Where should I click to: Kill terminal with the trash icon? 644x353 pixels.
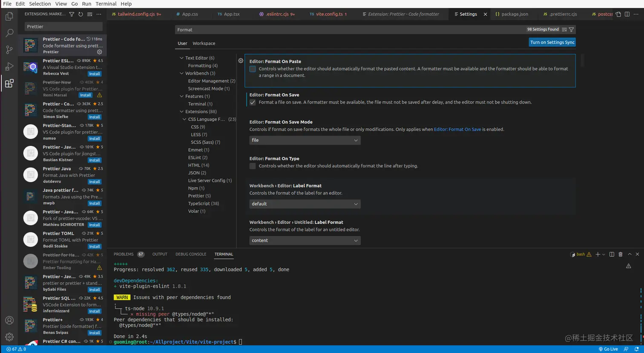point(621,254)
